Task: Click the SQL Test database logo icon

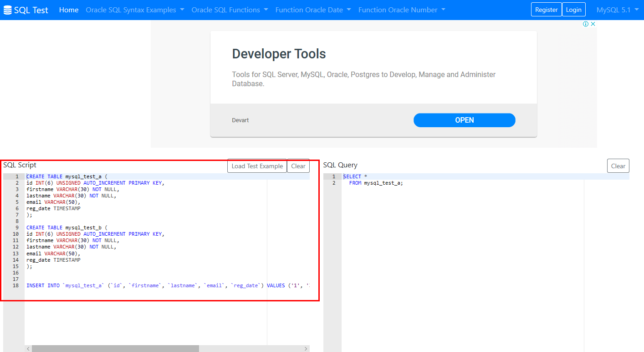Action: 7,10
